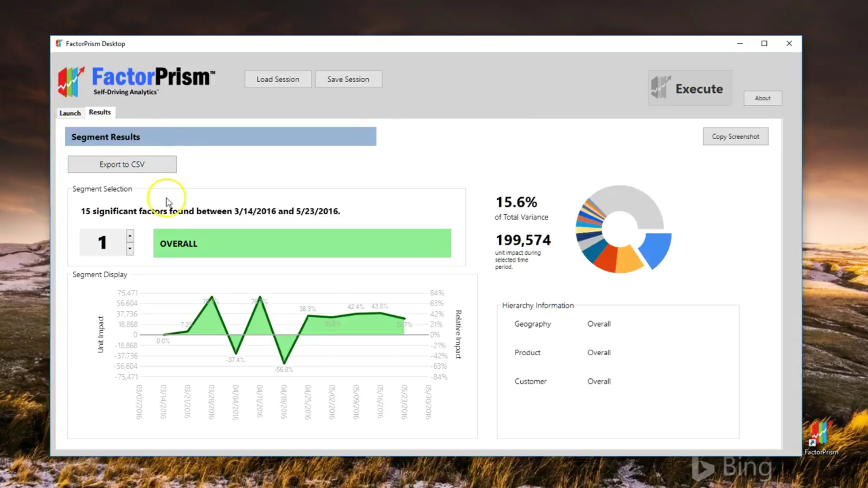The image size is (868, 488).
Task: Click the Copy Screenshot button
Action: point(735,136)
